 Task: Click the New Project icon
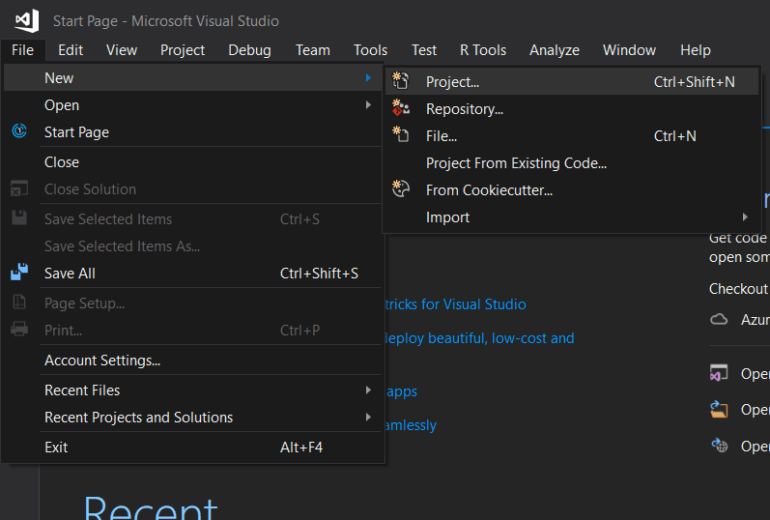coord(401,82)
